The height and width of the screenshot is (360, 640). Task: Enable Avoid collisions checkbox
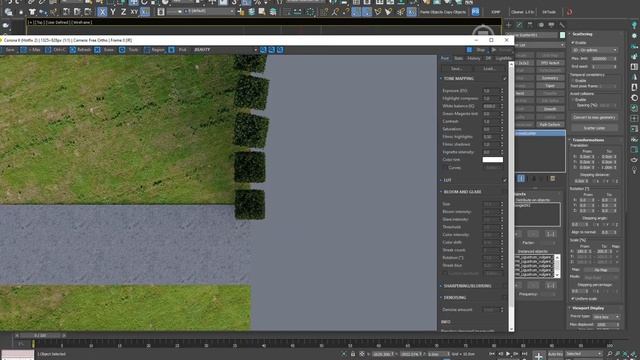click(573, 100)
